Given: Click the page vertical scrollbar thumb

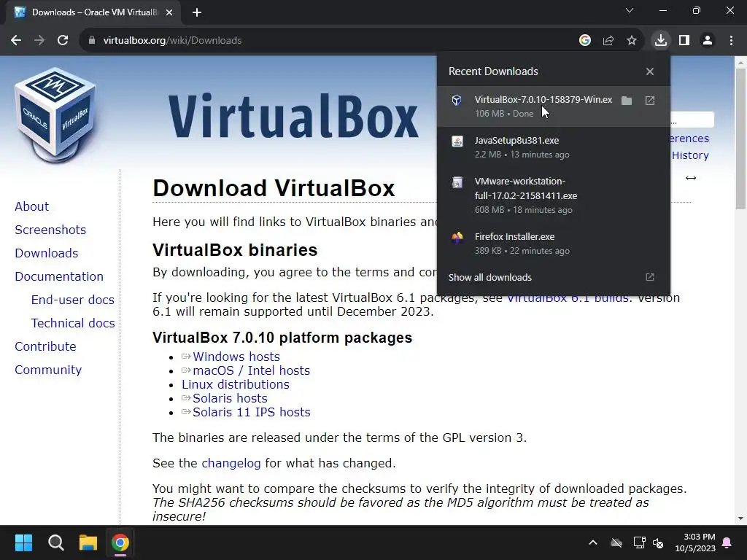Looking at the screenshot, I should 740,138.
